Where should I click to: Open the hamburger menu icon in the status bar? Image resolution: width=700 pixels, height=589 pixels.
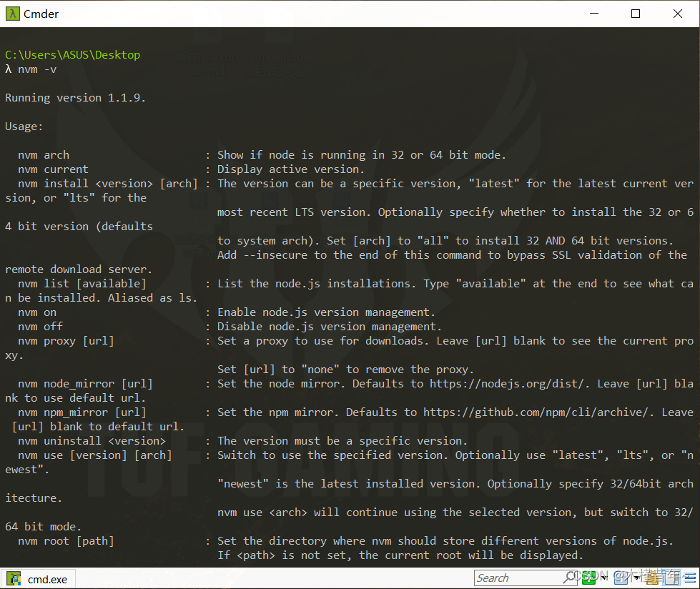pos(690,578)
